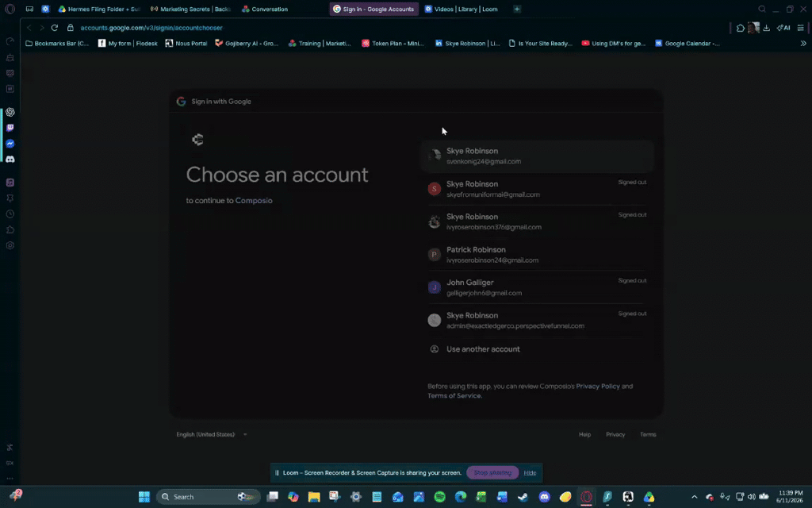Viewport: 812px width, 508px height.
Task: Open the Nous Portal bookmark
Action: pyautogui.click(x=186, y=44)
